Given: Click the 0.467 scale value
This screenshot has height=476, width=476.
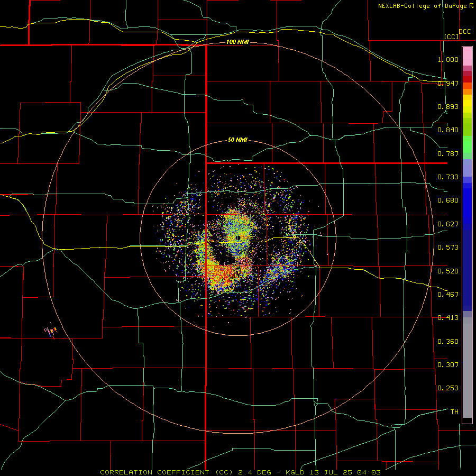Looking at the screenshot, I should 448,294.
